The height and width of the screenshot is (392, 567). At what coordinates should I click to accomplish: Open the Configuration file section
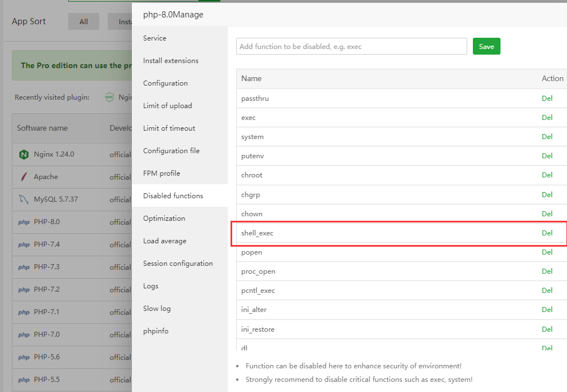pos(171,151)
